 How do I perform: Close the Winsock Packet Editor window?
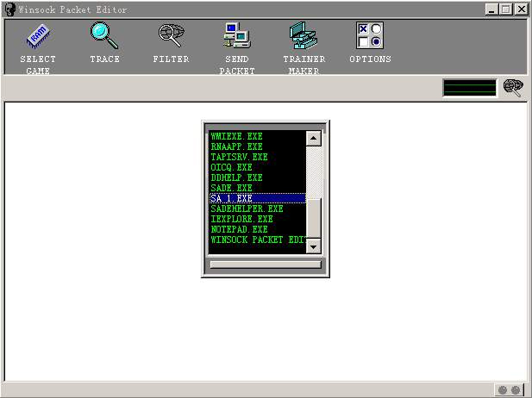tap(521, 9)
